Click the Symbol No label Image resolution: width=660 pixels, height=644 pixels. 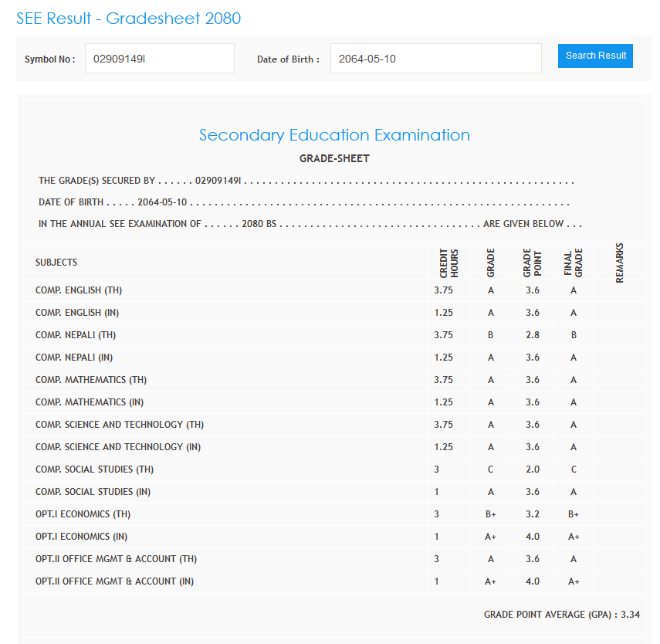pos(49,59)
